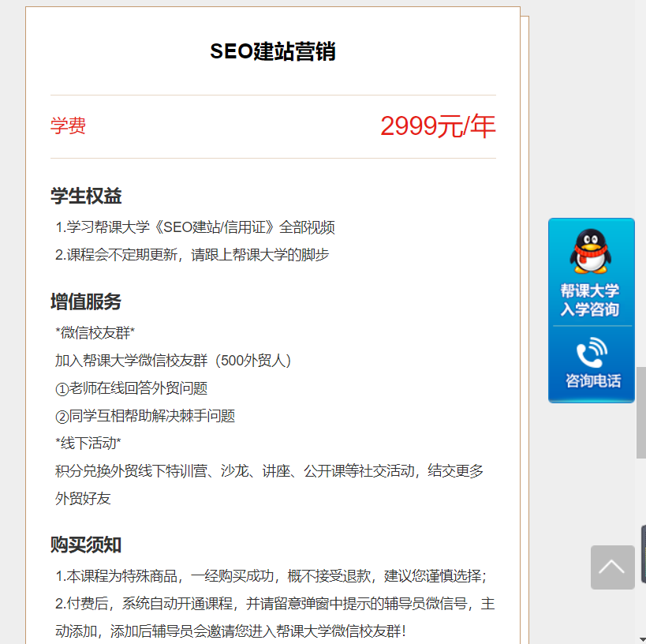Click the *线下活动* text
Image resolution: width=646 pixels, height=644 pixels.
[x=88, y=444]
